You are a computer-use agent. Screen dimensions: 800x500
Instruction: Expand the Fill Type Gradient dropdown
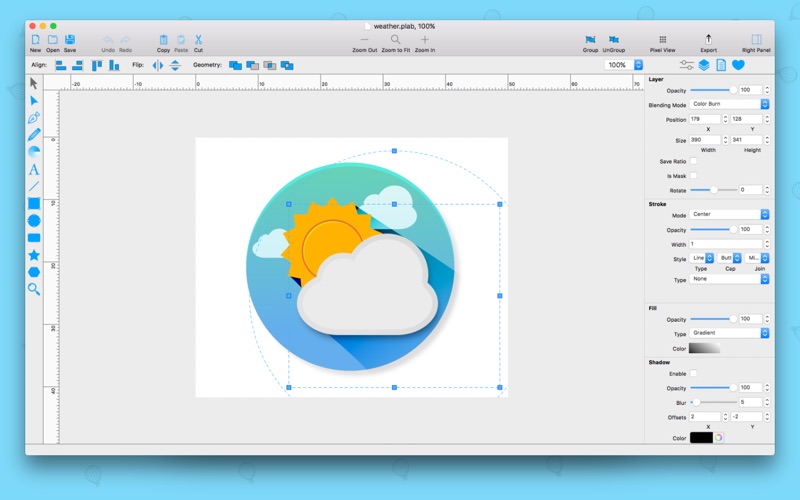pos(729,333)
